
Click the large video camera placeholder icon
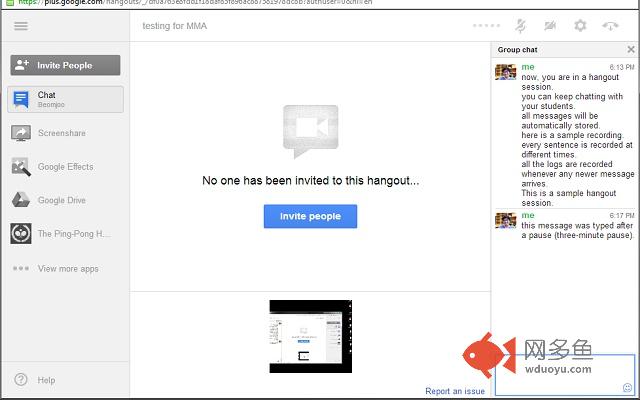311,131
